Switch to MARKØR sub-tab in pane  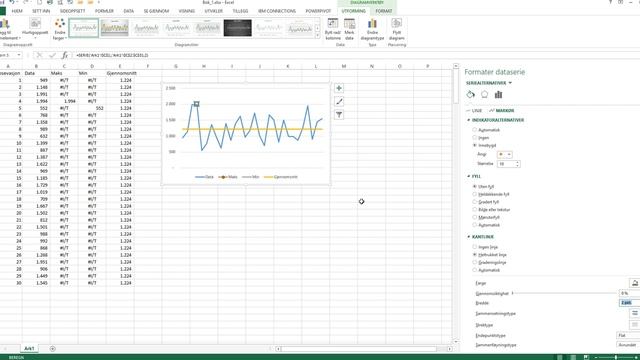[502, 111]
